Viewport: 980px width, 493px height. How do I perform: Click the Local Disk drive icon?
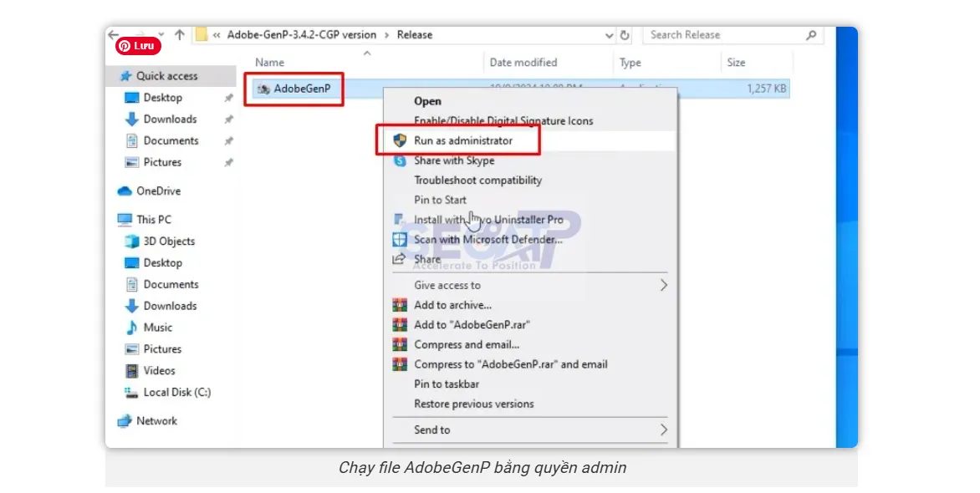[x=131, y=393]
